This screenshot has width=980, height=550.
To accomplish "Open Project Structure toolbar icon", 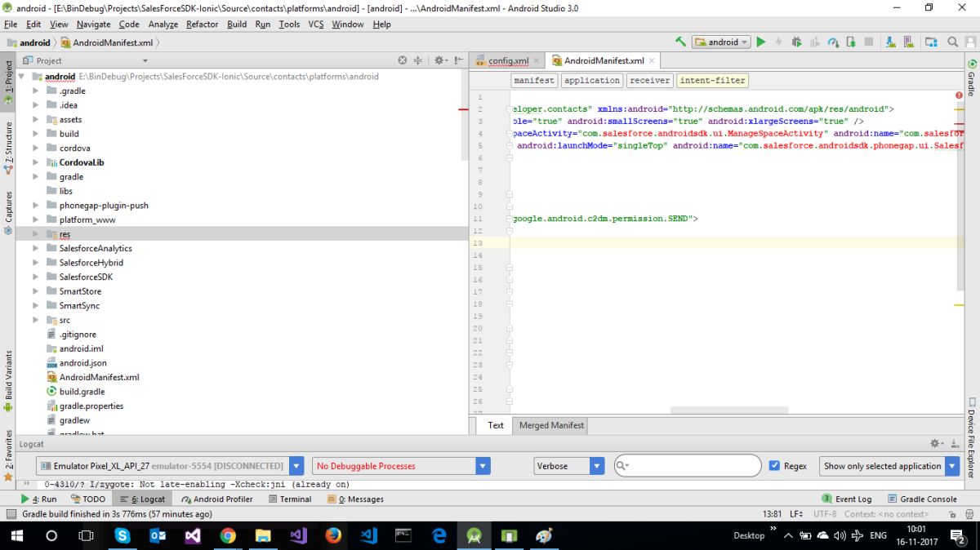I will (931, 42).
